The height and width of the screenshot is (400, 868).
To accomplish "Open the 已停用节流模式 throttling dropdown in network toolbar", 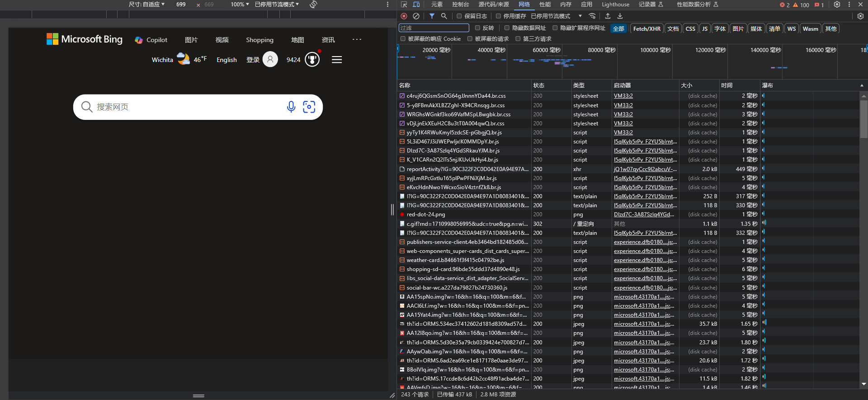I will click(556, 16).
